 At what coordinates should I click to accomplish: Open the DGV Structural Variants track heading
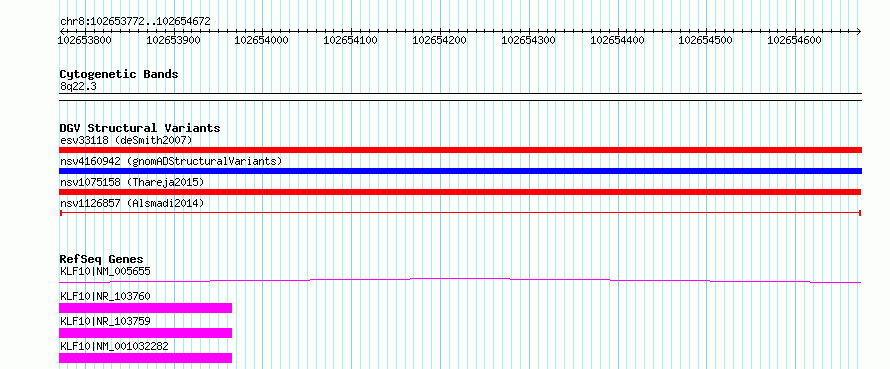click(140, 128)
